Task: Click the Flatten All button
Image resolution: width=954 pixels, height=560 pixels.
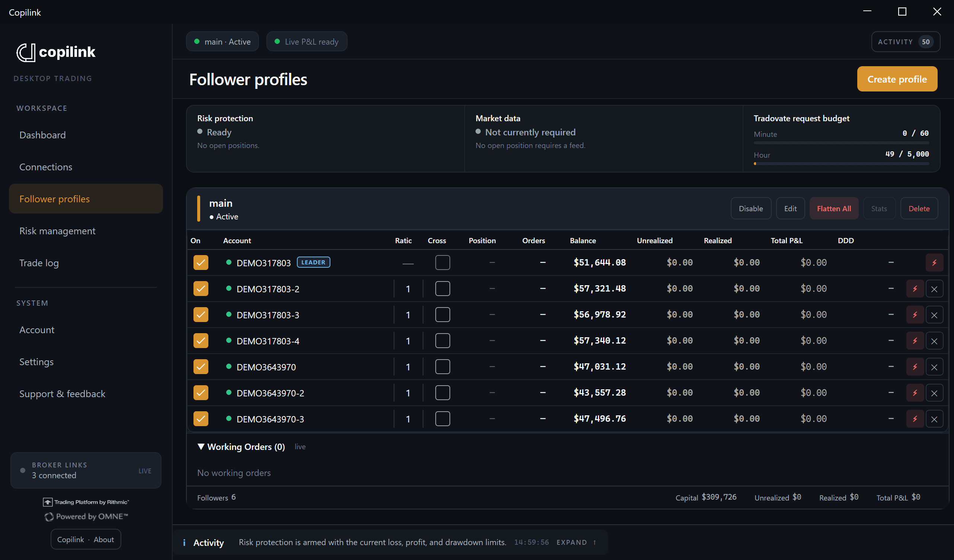Action: click(x=833, y=209)
